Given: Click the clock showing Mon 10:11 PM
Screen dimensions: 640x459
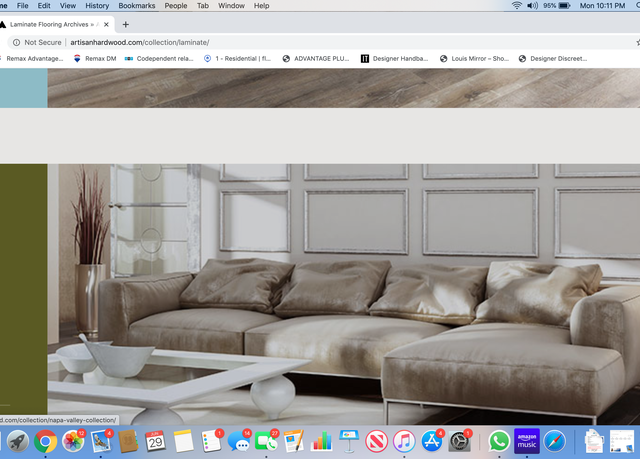Looking at the screenshot, I should [602, 6].
